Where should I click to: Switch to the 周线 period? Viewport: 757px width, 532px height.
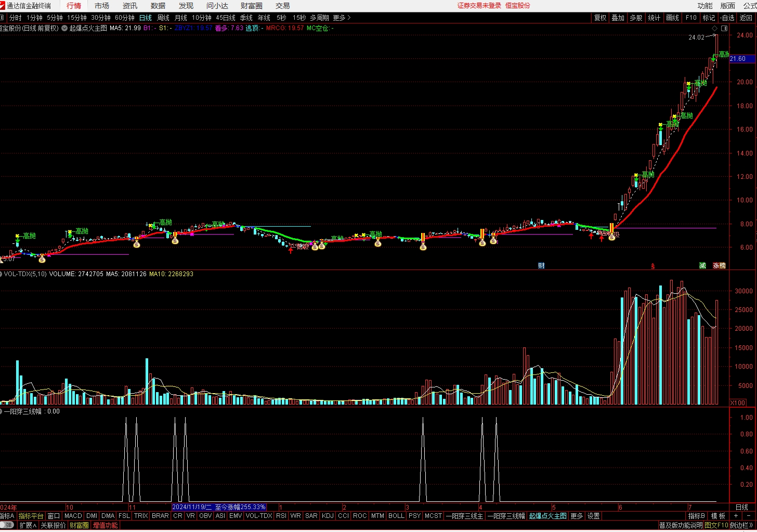163,18
